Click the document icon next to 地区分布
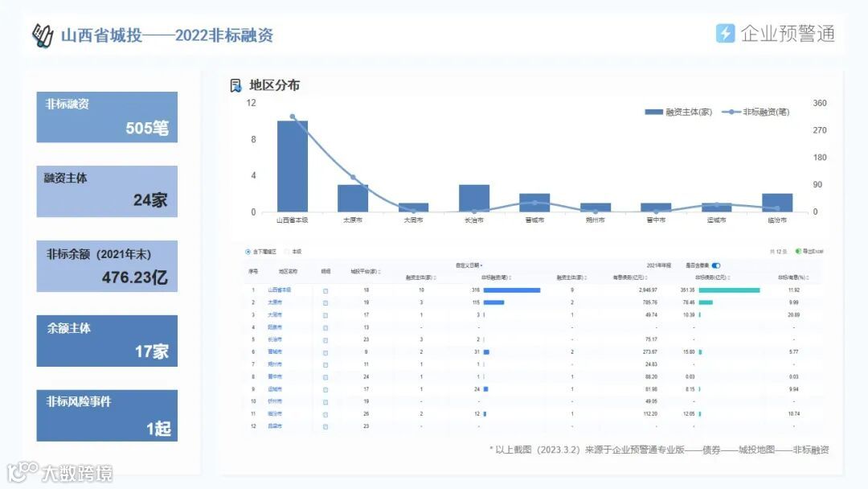The height and width of the screenshot is (489, 868). [235, 85]
